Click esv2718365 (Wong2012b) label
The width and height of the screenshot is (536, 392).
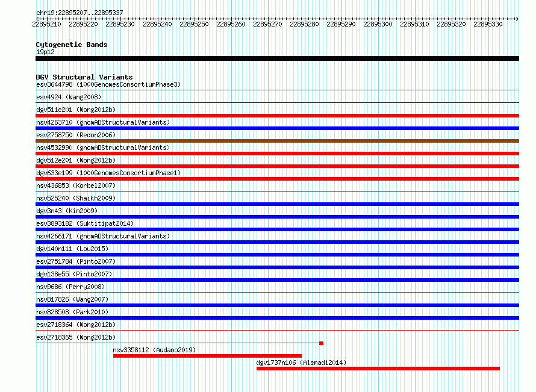76,337
